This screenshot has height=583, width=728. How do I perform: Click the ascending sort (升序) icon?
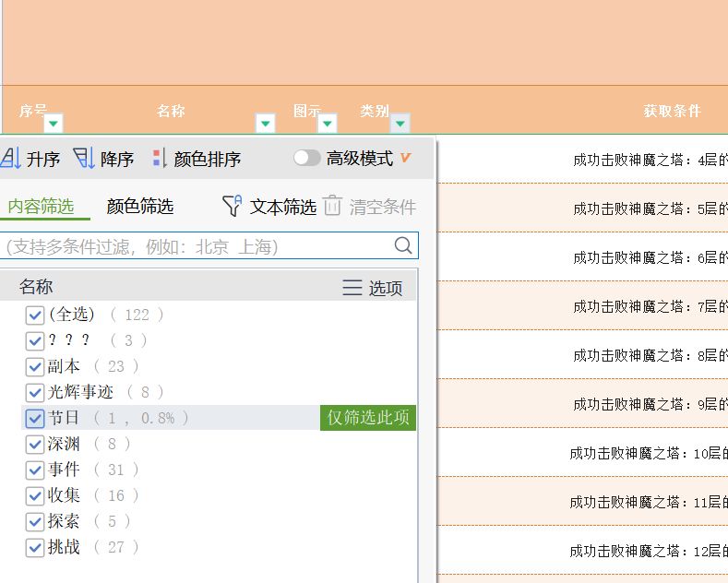[10, 159]
